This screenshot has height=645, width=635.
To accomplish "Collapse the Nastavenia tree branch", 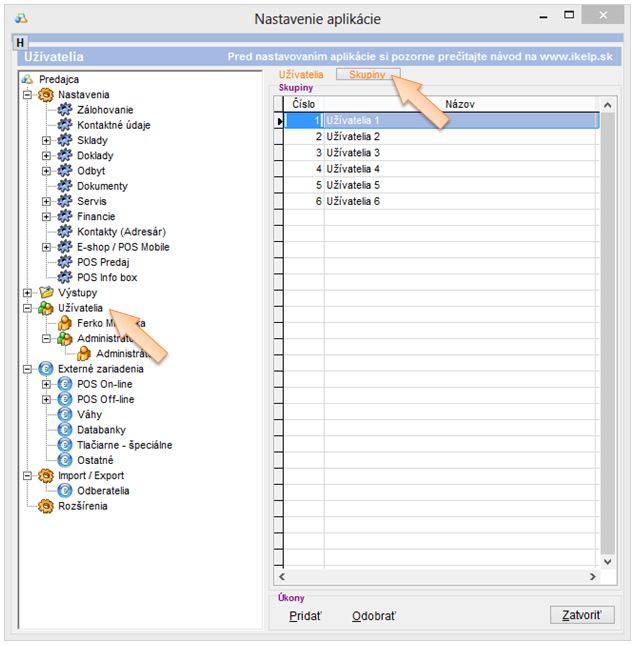I will (26, 95).
